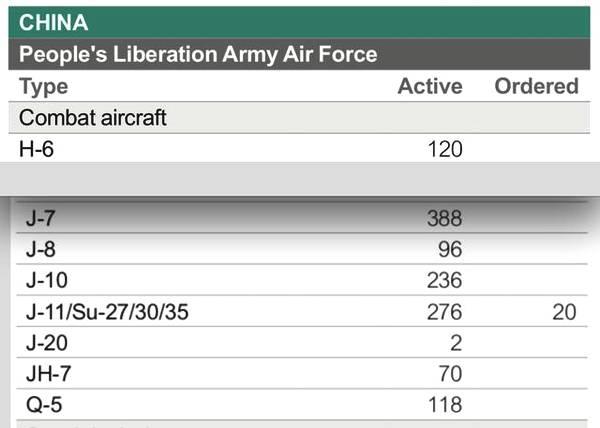Select the Q-5 row label

coord(44,405)
